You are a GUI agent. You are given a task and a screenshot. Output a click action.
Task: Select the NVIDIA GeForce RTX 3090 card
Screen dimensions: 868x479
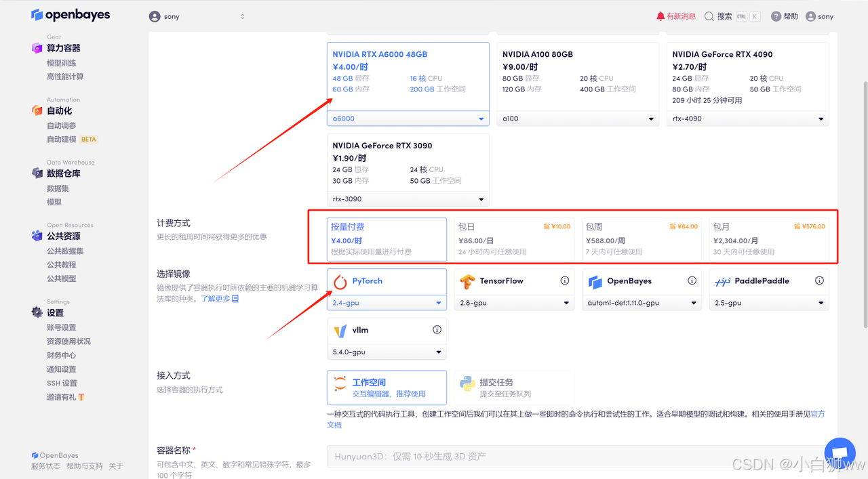click(x=408, y=170)
